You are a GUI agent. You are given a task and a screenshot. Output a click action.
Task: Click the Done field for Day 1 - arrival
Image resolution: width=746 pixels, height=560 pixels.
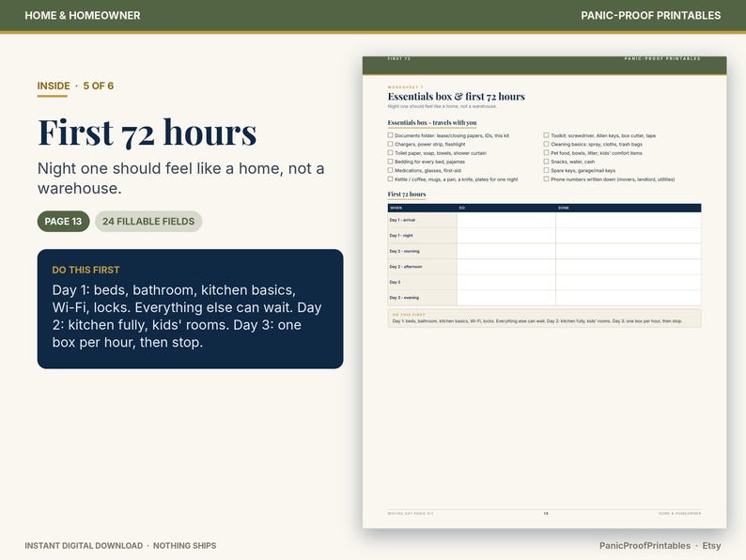[x=629, y=220]
